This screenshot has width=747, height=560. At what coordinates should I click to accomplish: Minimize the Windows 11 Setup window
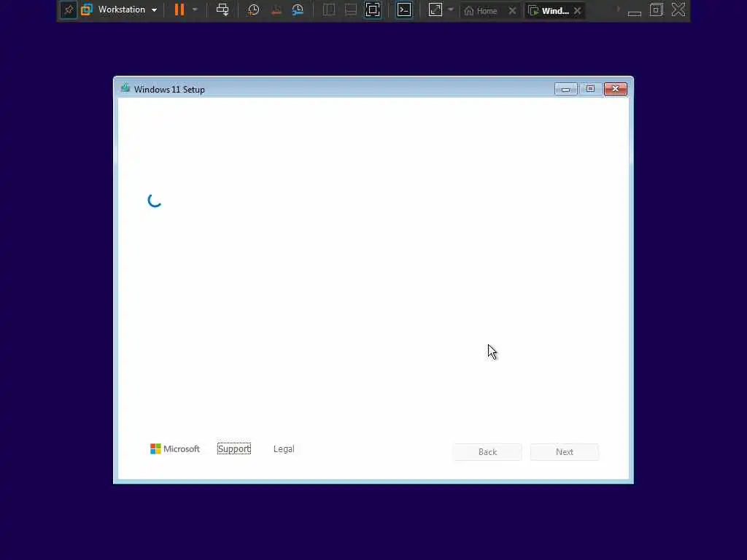(566, 89)
